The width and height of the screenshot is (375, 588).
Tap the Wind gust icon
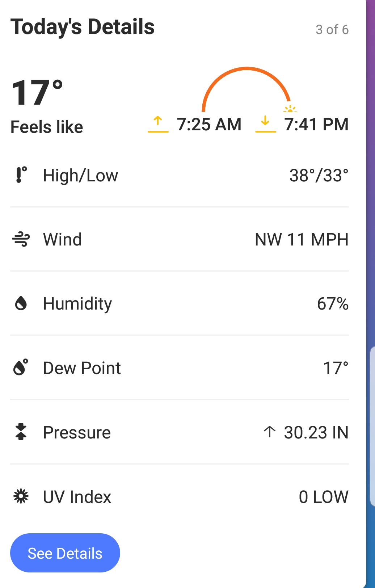pos(21,239)
